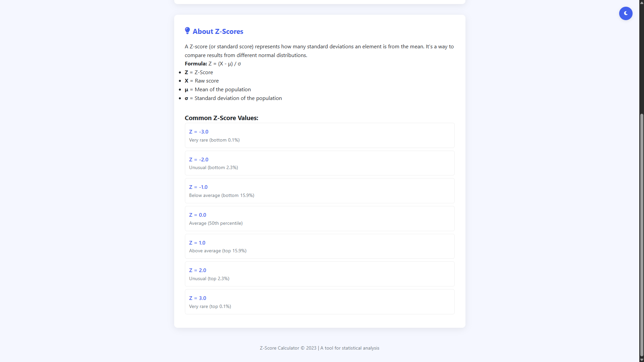This screenshot has width=644, height=362.
Task: Click 'Average (50th percentile)' description
Action: [x=216, y=223]
